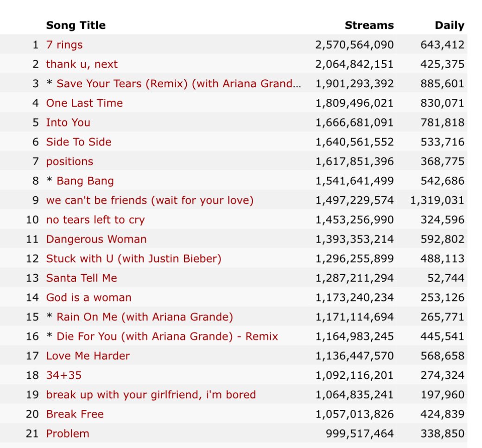Open the 'positions' song link
The height and width of the screenshot is (448, 482).
[70, 161]
